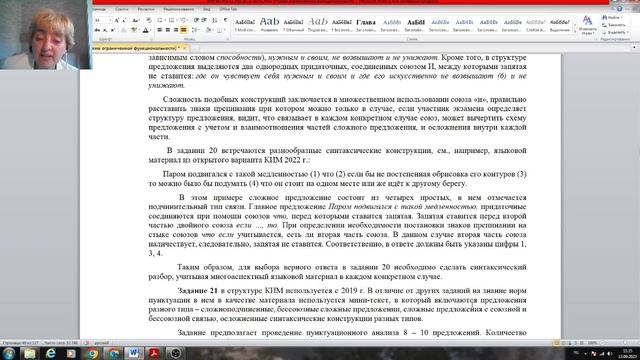Close the open document tab
640x360 pixels.
pos(184,48)
